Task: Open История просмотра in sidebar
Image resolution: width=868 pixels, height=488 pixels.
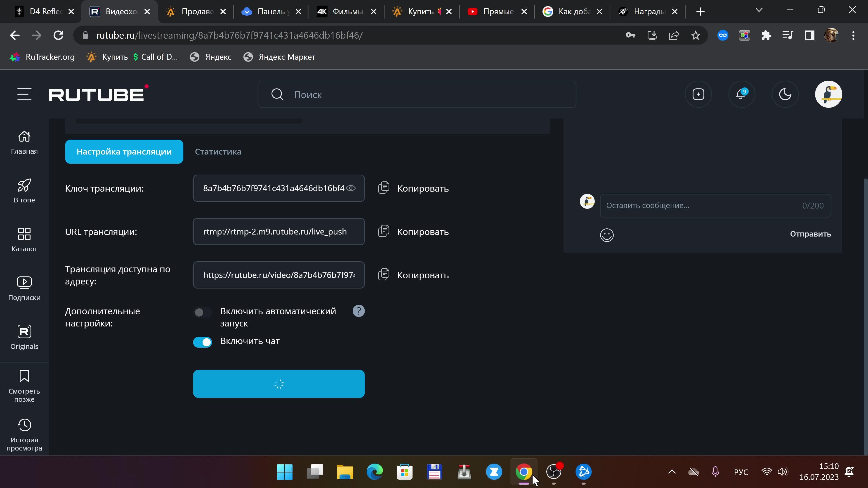Action: coord(24,434)
